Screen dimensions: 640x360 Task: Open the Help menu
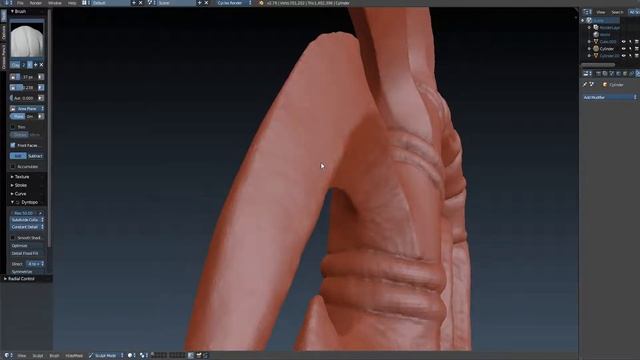click(72, 3)
